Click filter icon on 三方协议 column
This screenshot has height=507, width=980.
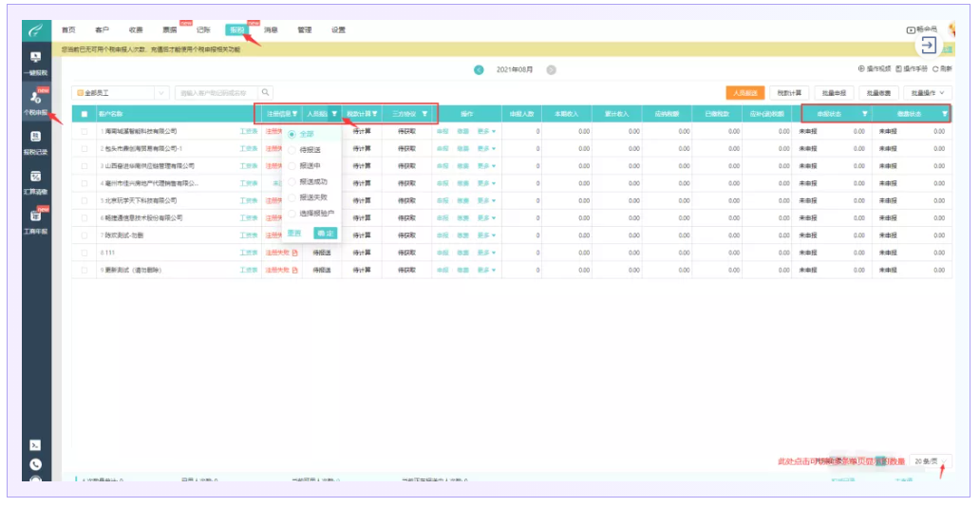click(424, 114)
